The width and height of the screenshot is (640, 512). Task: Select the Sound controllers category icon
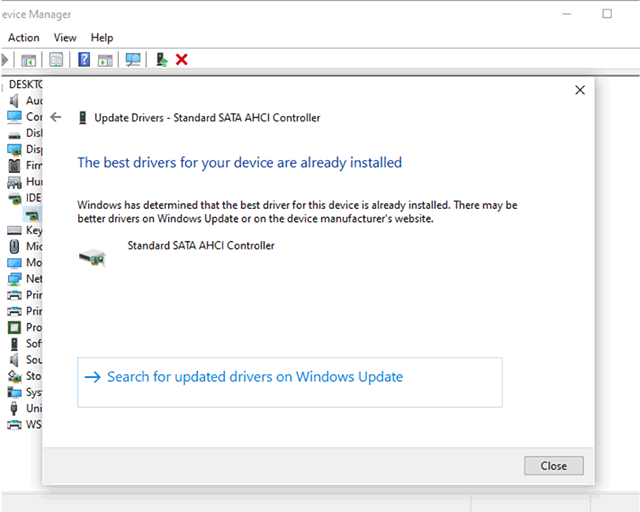pyautogui.click(x=14, y=360)
